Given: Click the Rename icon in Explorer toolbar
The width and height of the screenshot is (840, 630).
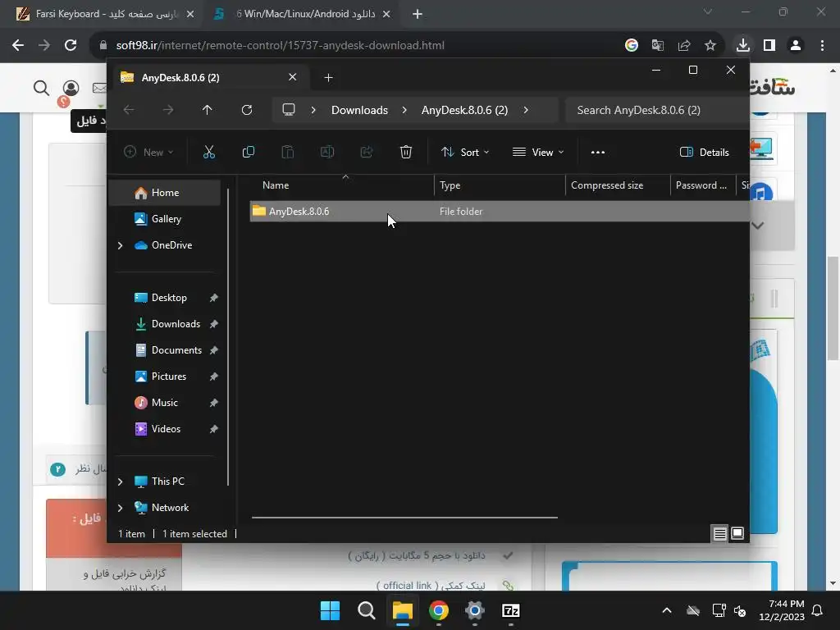Looking at the screenshot, I should pos(326,152).
